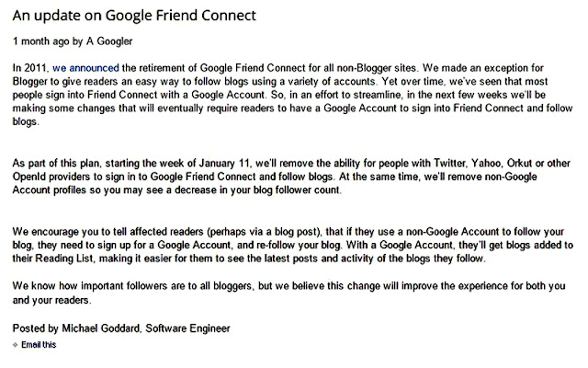
Task: Open the 'we announced' hyperlink
Action: coord(85,68)
